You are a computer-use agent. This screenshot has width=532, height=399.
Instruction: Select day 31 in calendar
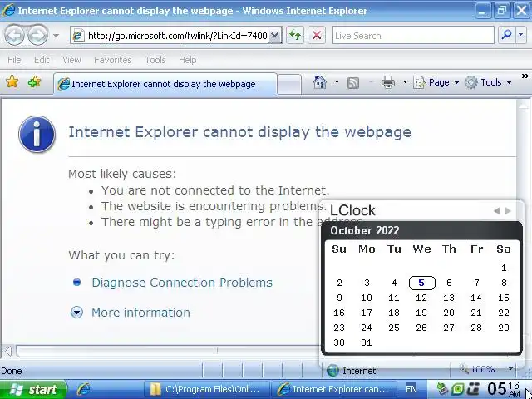tap(367, 342)
